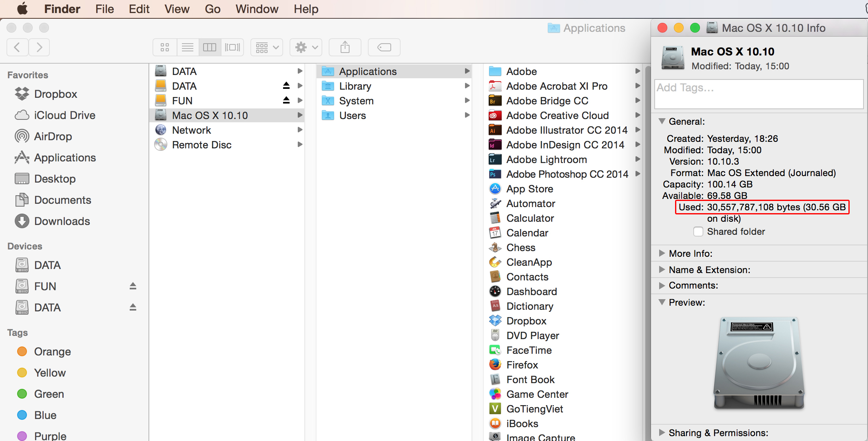Click the Add Tags field in Info window
The height and width of the screenshot is (441, 868).
coord(759,94)
